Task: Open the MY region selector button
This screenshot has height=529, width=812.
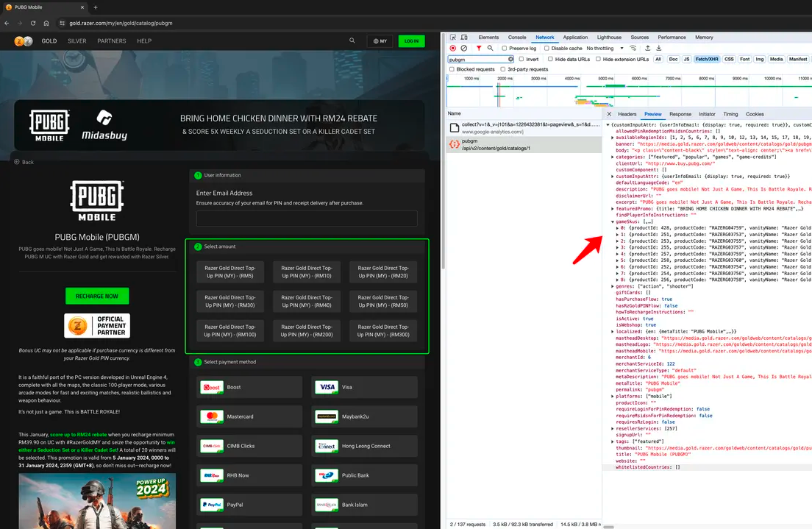Action: click(380, 41)
